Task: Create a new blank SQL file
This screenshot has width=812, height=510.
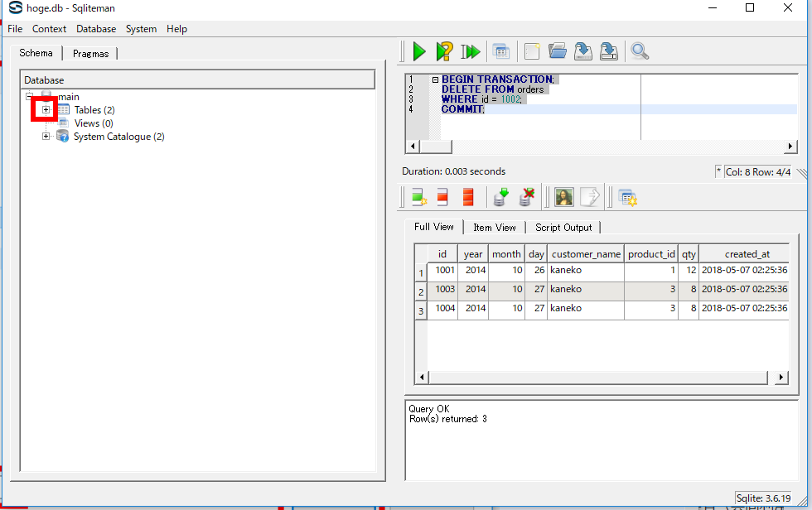Action: 532,51
